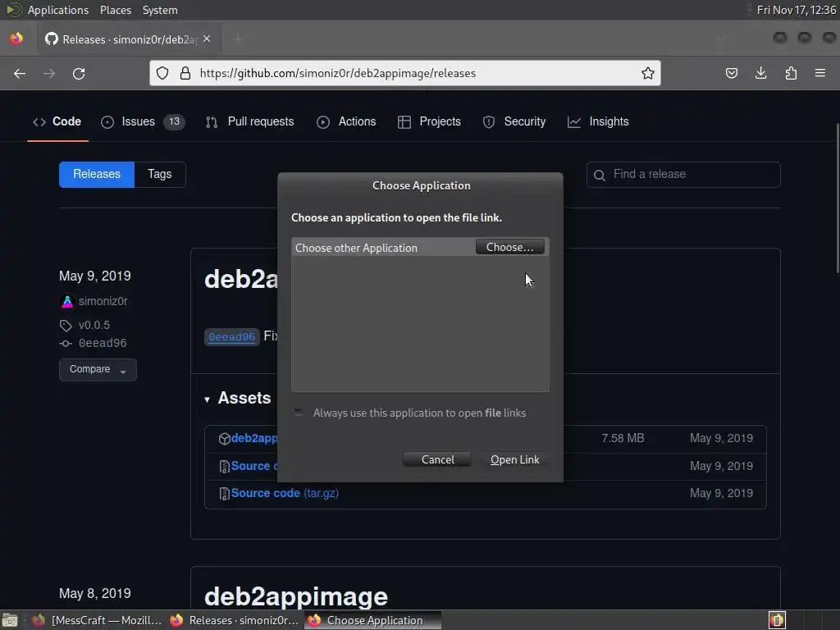Open the Issues tab
The width and height of the screenshot is (840, 630).
click(x=143, y=121)
